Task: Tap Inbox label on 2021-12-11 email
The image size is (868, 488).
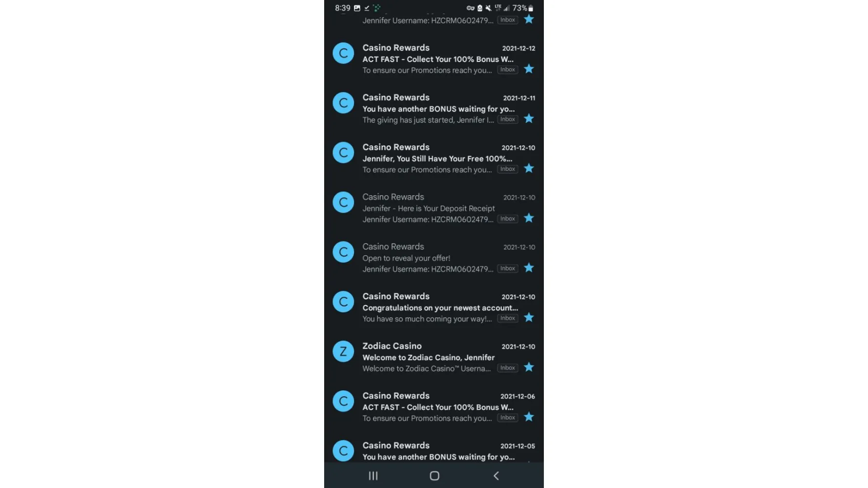Action: (508, 120)
